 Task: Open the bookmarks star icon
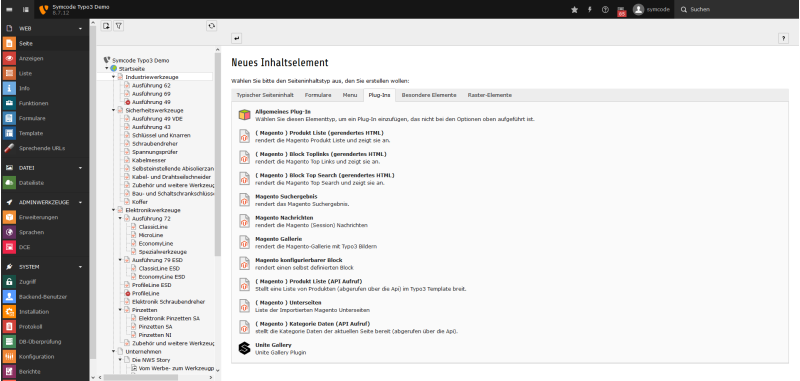click(574, 10)
